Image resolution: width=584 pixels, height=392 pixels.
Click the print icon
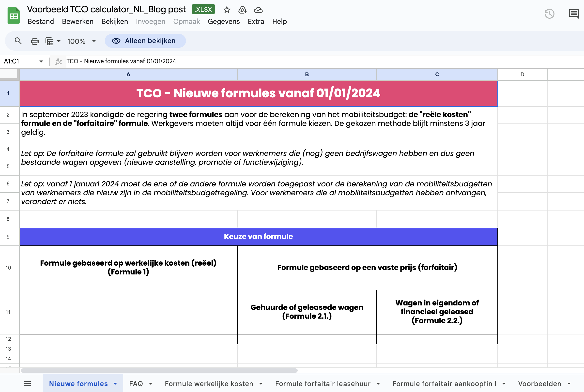(x=35, y=41)
